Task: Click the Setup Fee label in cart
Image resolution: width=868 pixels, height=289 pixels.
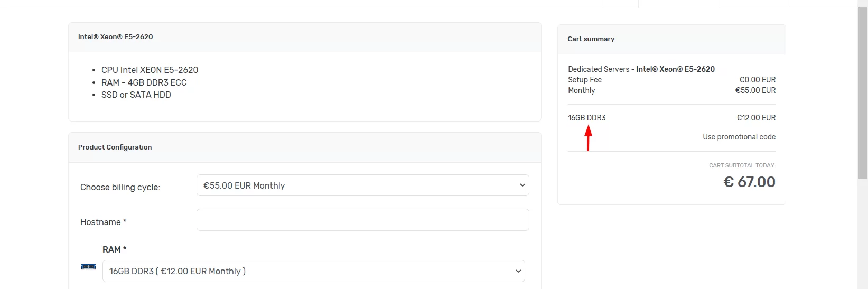Action: tap(585, 80)
